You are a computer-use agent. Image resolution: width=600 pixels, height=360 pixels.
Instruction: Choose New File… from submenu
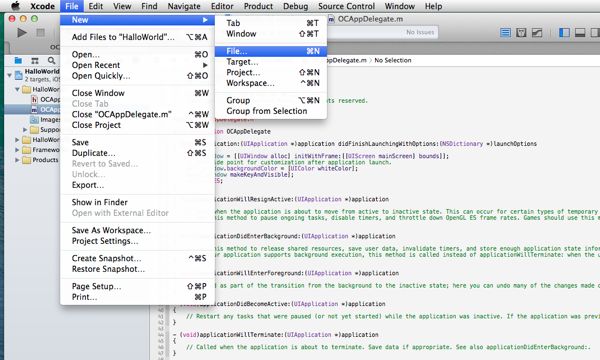tap(271, 51)
